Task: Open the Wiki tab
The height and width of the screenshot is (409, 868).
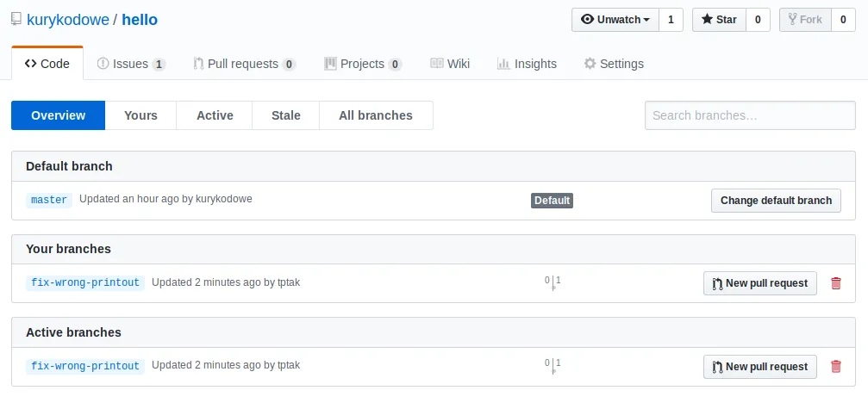Action: click(450, 64)
